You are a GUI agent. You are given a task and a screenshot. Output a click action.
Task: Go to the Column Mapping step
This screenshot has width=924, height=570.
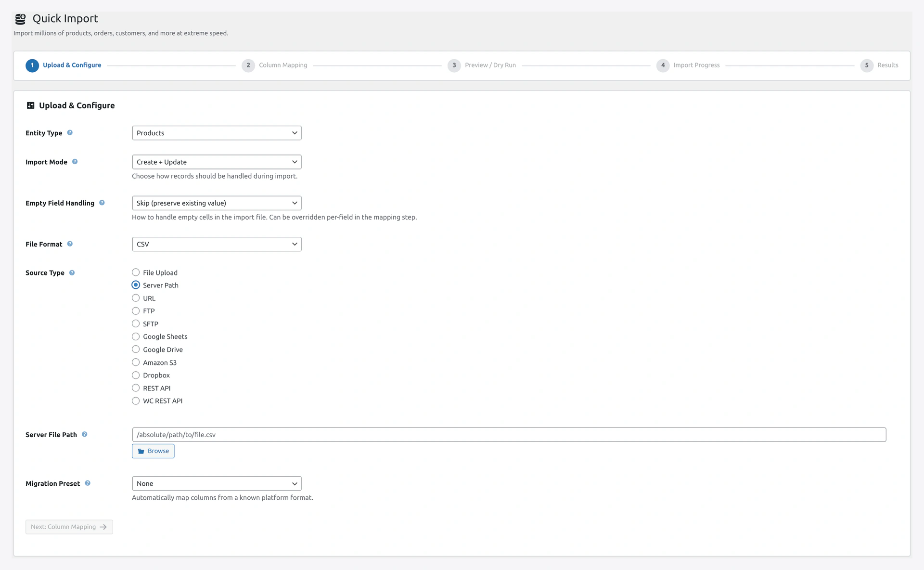(283, 65)
